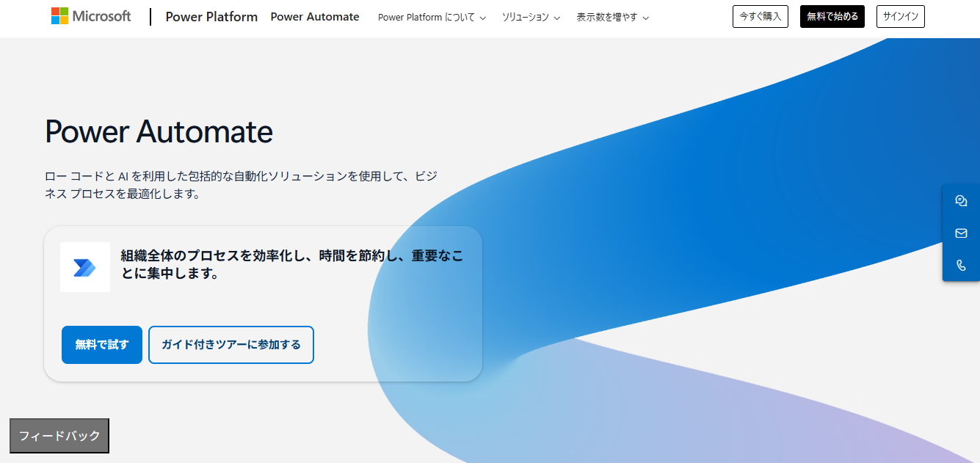Click the Power Automate main heading
The width and height of the screenshot is (980, 463).
click(x=159, y=132)
